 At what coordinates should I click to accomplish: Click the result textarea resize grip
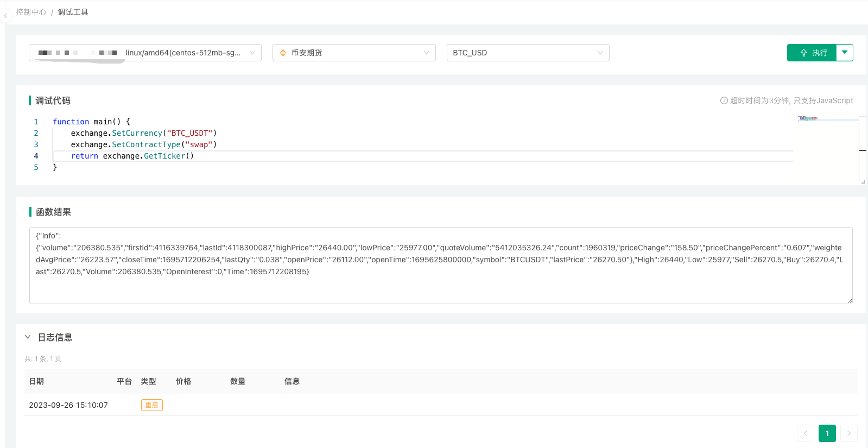850,301
